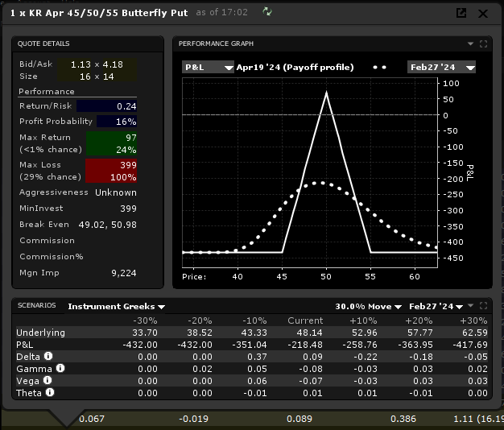Viewport: 504px width, 430px height.
Task: Select the Scenarios panel tab
Action: point(37,306)
